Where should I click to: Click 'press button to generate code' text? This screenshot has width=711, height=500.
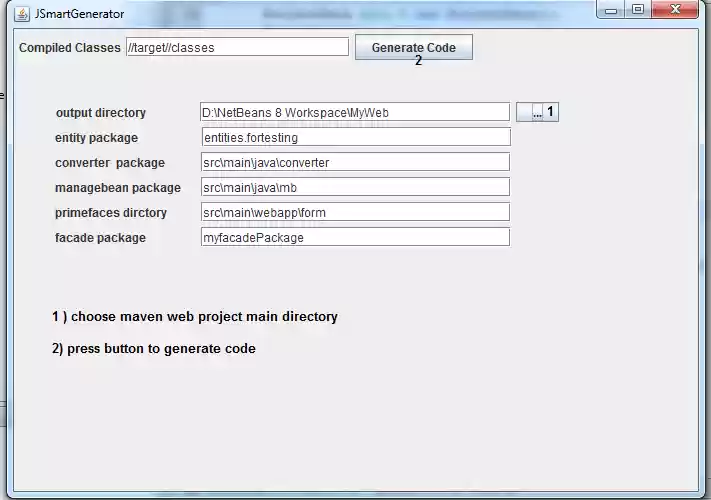coord(161,349)
